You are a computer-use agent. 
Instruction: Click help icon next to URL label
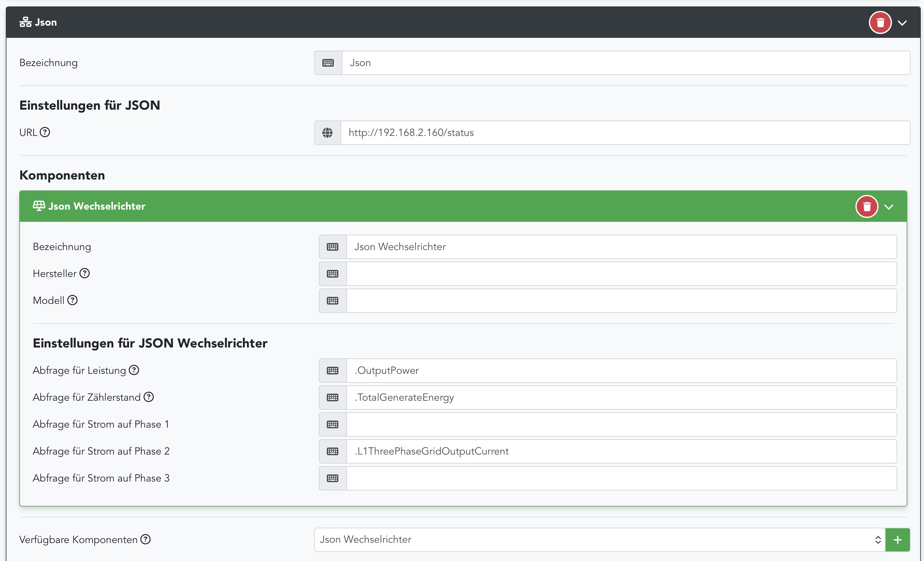[x=45, y=132]
